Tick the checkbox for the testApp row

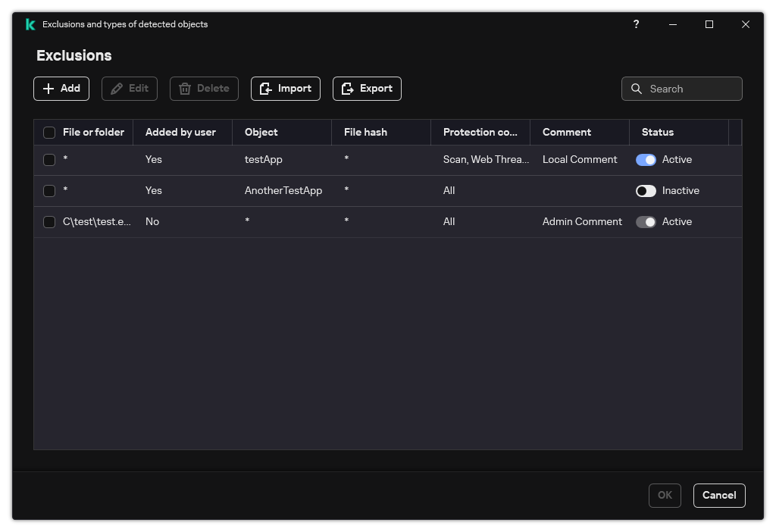coord(49,160)
